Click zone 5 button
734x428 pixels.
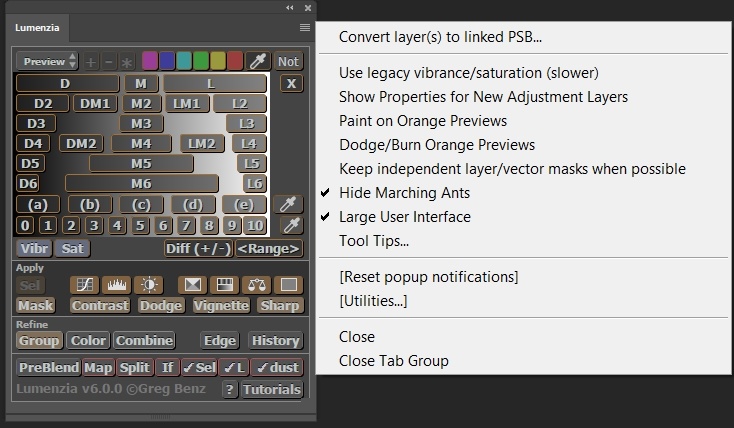tap(140, 226)
